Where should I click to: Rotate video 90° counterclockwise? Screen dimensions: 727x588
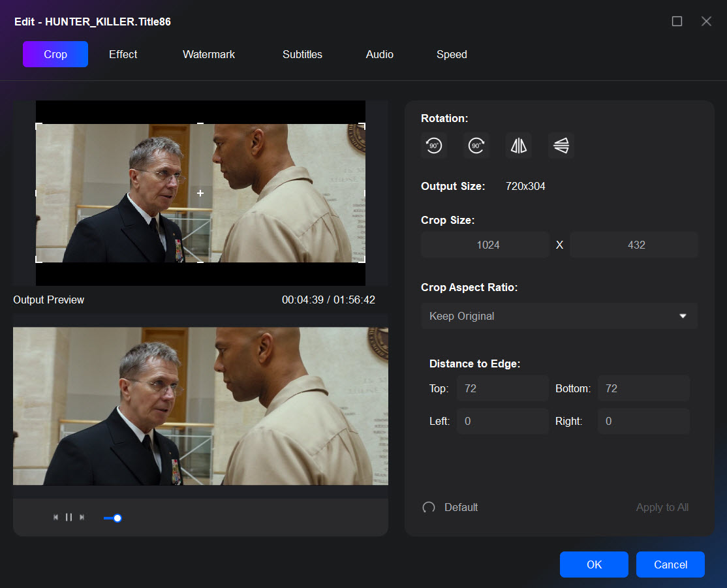click(x=434, y=146)
